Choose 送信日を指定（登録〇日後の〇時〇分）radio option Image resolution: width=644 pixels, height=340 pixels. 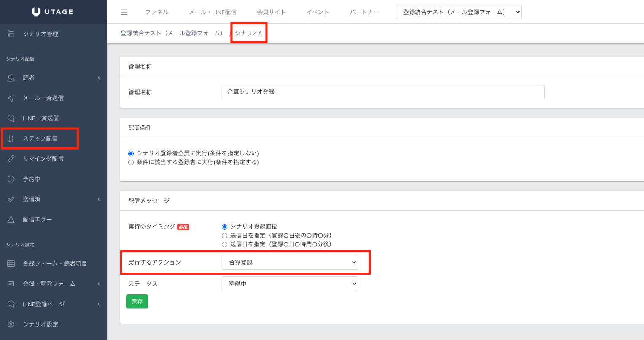coord(224,236)
